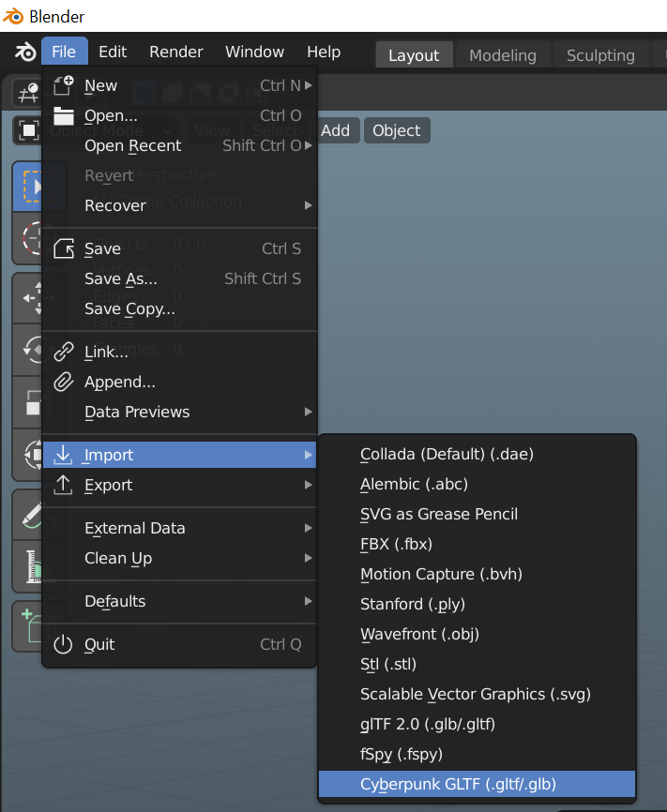This screenshot has height=812, width=667.
Task: Choose New from the File menu
Action: point(179,85)
